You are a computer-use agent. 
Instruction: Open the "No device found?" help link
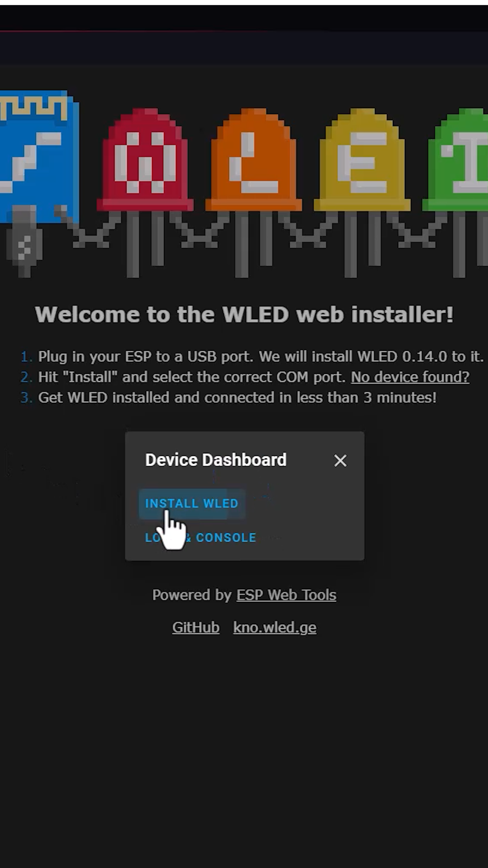(x=410, y=377)
